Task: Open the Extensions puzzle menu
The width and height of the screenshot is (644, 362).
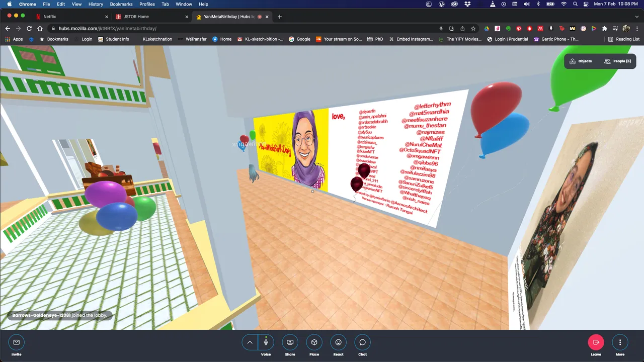Action: pos(605,29)
